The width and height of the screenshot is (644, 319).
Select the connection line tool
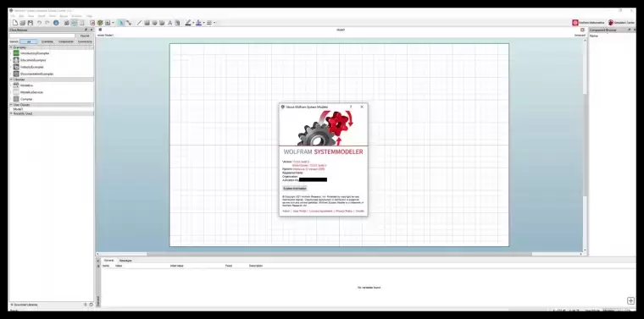[x=129, y=23]
